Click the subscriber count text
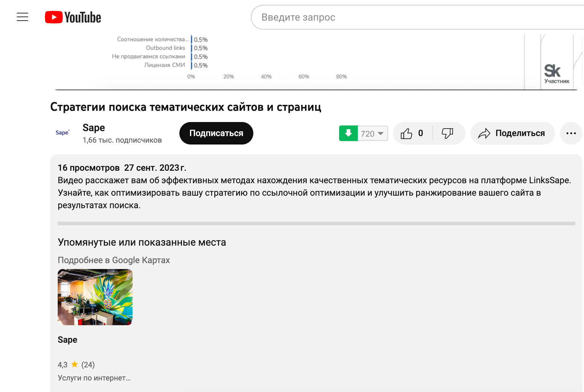Screen dimensions: 584x392 (x=122, y=140)
